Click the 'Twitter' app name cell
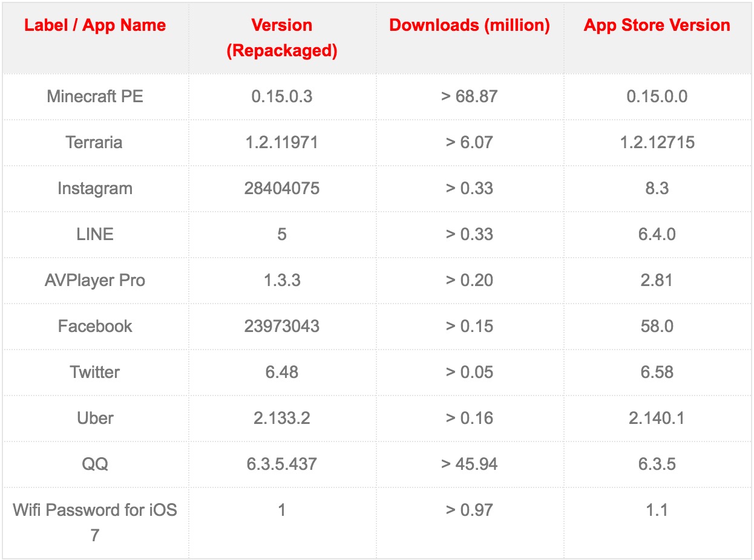The image size is (754, 560). point(95,372)
